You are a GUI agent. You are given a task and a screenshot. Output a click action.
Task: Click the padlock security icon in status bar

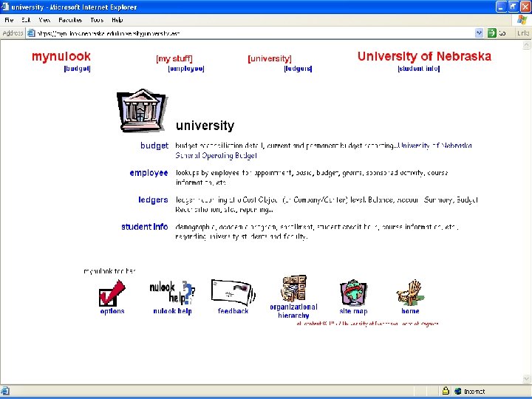[446, 391]
